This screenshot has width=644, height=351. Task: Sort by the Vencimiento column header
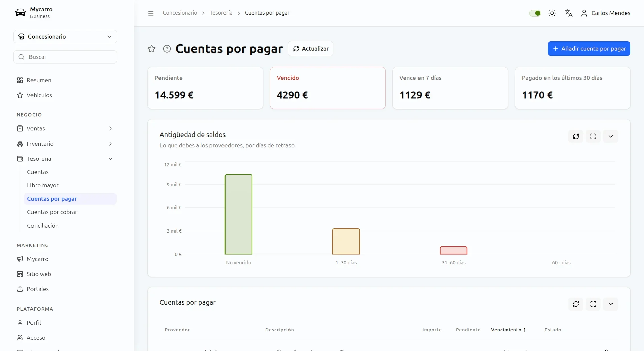[x=508, y=330]
